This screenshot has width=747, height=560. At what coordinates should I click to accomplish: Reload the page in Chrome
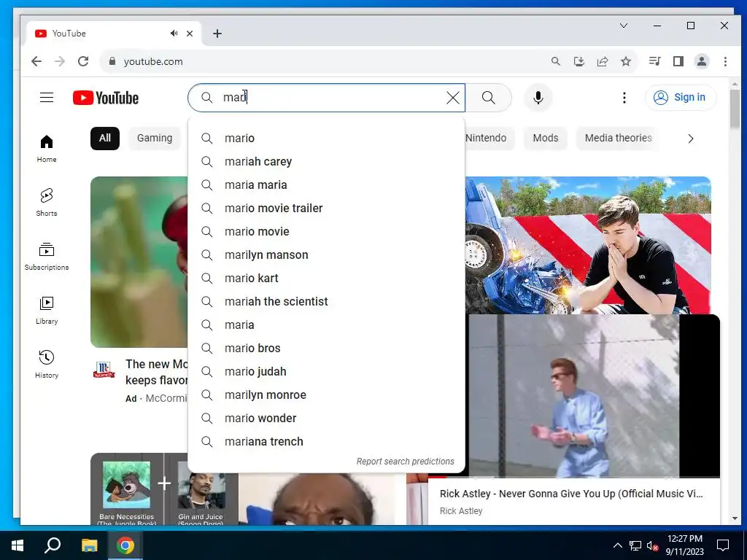(x=83, y=61)
